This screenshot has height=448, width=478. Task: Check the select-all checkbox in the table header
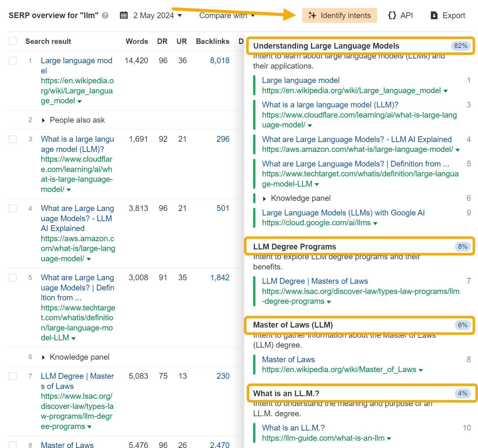coord(12,41)
